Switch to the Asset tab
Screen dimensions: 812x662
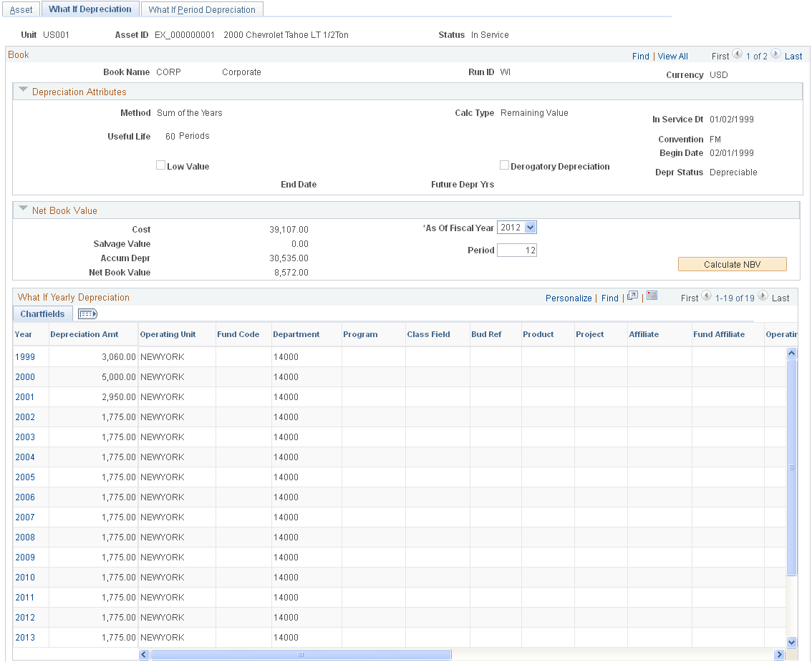pyautogui.click(x=21, y=9)
